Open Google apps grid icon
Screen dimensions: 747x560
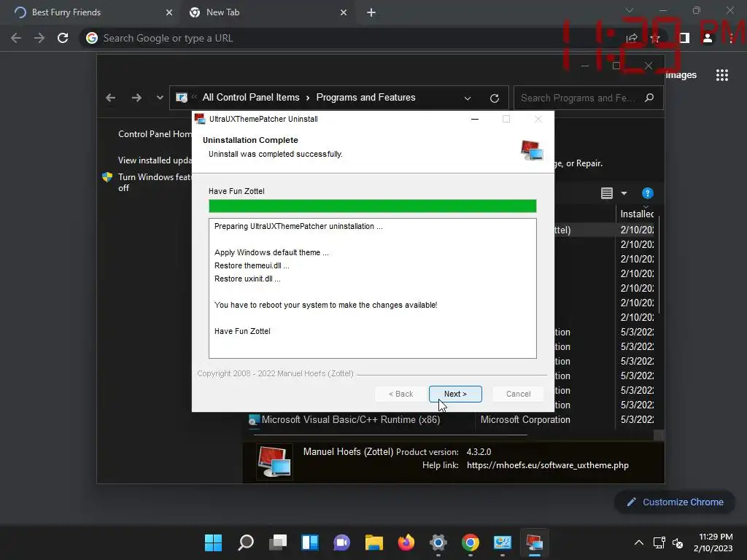coord(721,75)
